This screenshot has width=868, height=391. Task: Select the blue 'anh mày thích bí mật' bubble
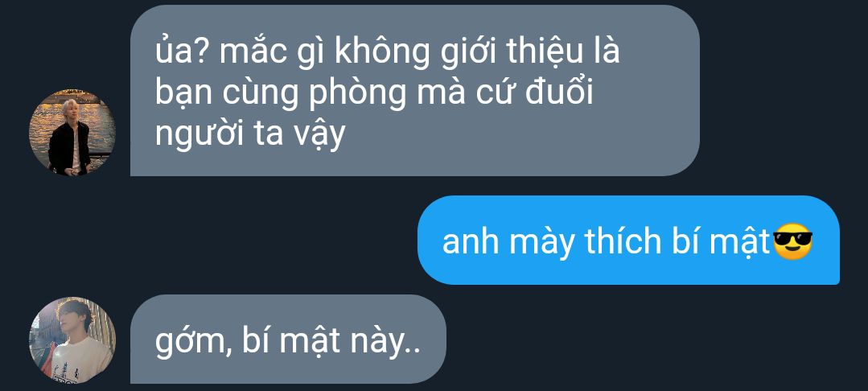628,240
